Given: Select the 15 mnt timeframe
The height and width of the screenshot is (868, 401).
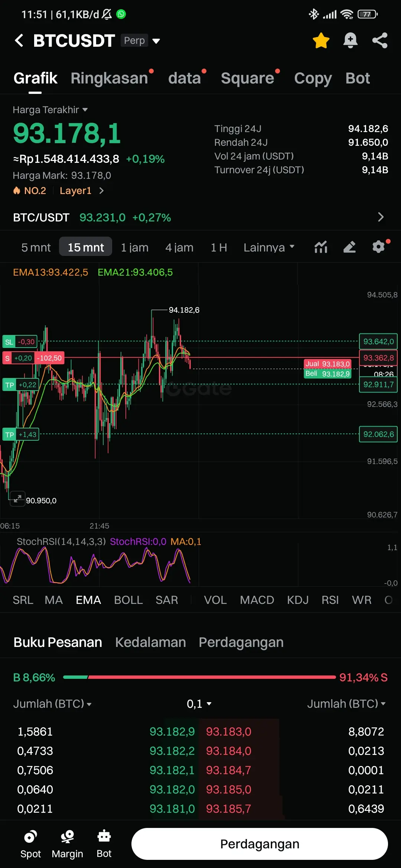Looking at the screenshot, I should (86, 247).
